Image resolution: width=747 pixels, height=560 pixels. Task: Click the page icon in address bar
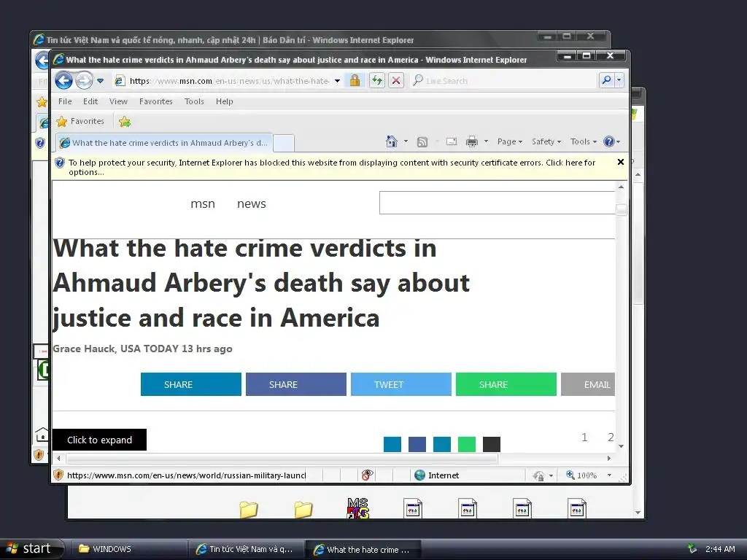click(120, 81)
